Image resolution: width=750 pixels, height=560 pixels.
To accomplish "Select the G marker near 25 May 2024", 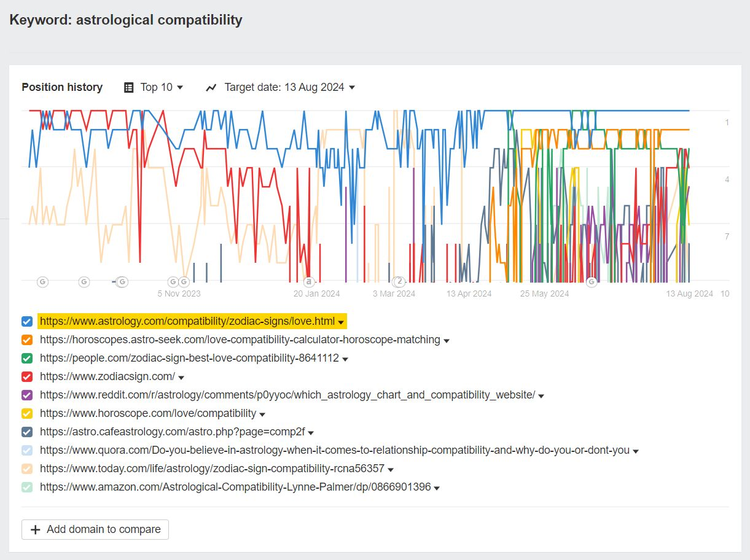I will coord(592,281).
